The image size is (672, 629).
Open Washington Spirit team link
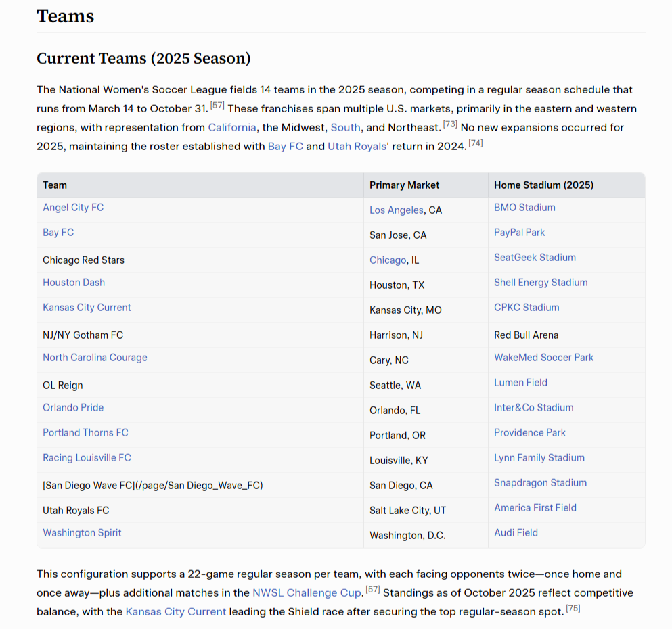[x=83, y=533]
